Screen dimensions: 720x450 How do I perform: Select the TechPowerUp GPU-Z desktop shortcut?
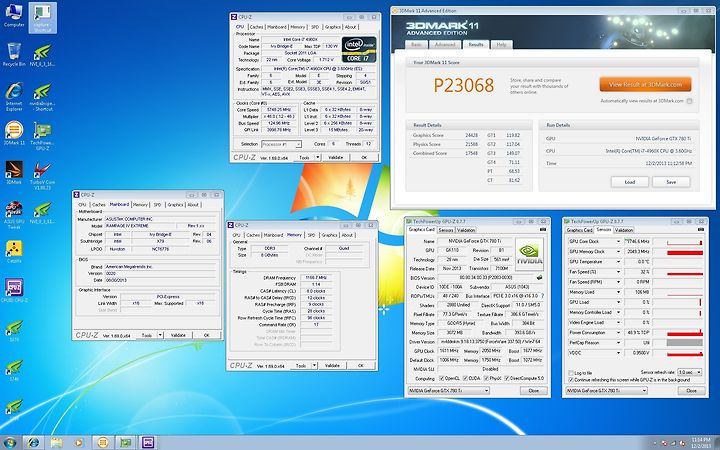coord(42,136)
